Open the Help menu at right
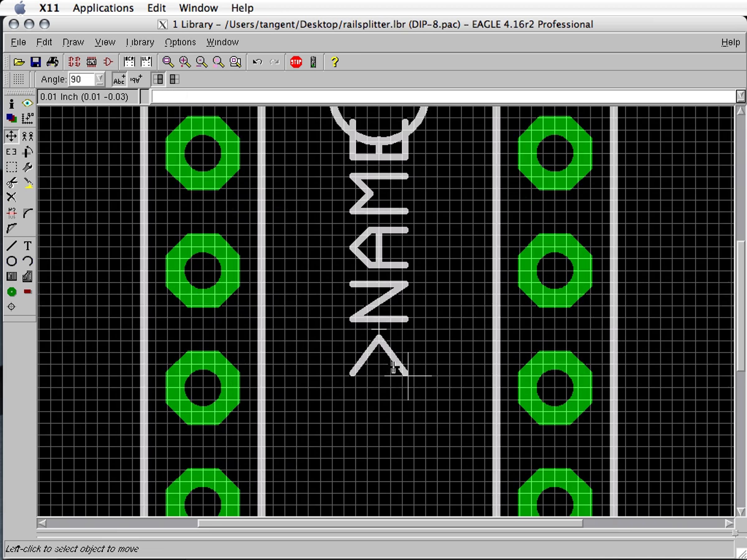 [x=731, y=42]
